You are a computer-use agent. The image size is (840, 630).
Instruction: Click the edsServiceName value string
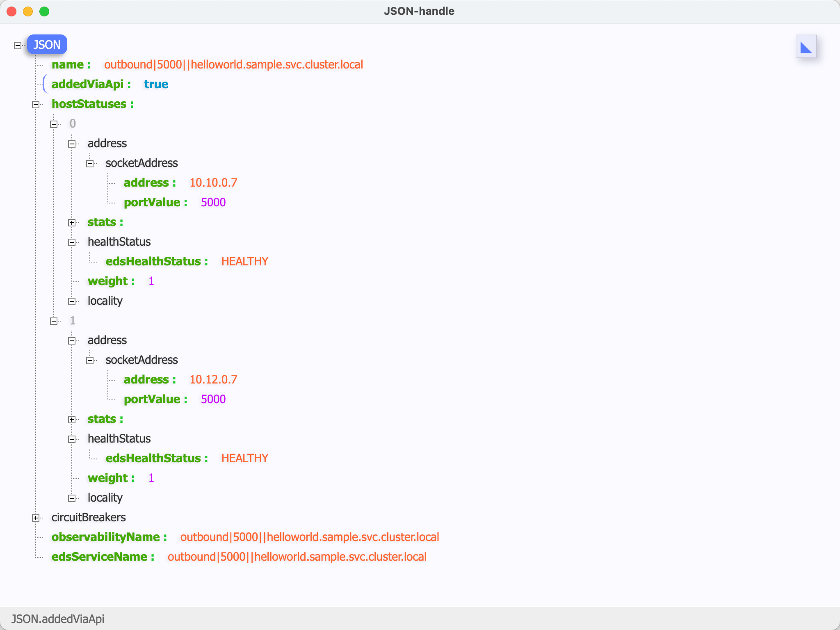[297, 557]
